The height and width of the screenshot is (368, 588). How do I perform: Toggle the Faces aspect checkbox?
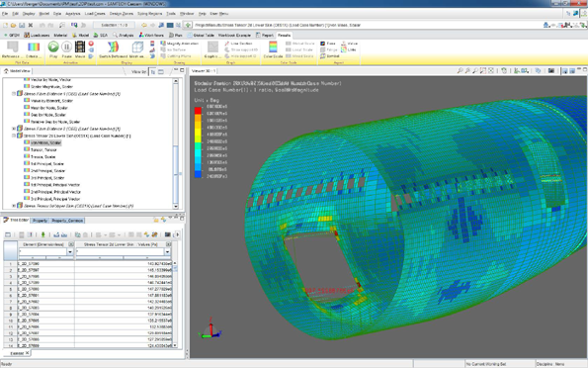pyautogui.click(x=322, y=44)
